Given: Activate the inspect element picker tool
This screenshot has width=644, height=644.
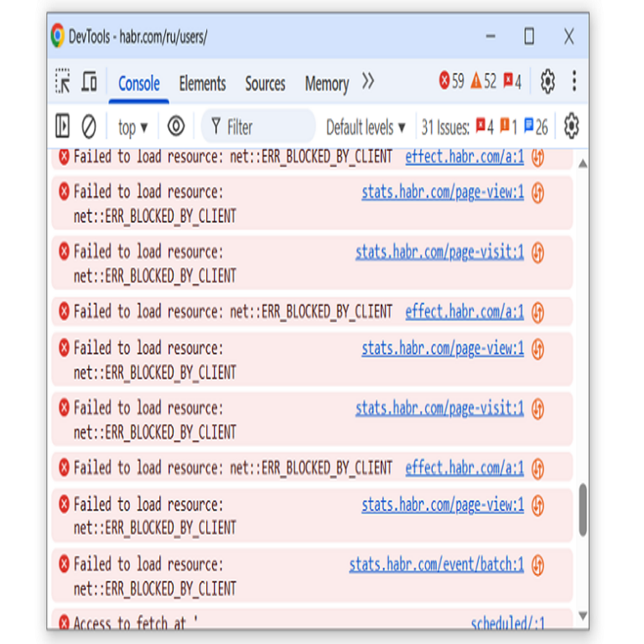Looking at the screenshot, I should point(62,80).
